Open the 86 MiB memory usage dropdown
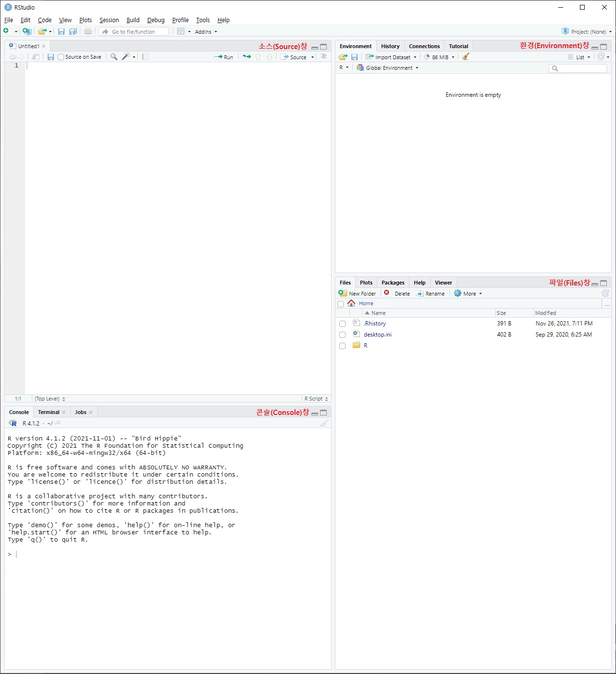 coord(439,57)
